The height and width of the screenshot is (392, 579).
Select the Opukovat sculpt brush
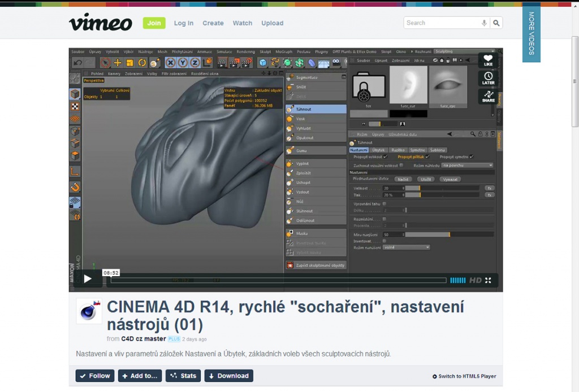point(316,138)
